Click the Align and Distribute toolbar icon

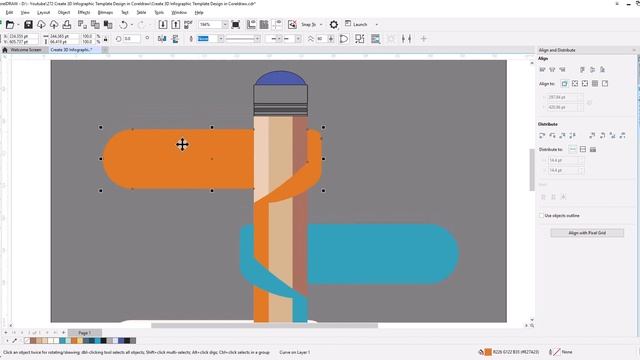tap(407, 39)
